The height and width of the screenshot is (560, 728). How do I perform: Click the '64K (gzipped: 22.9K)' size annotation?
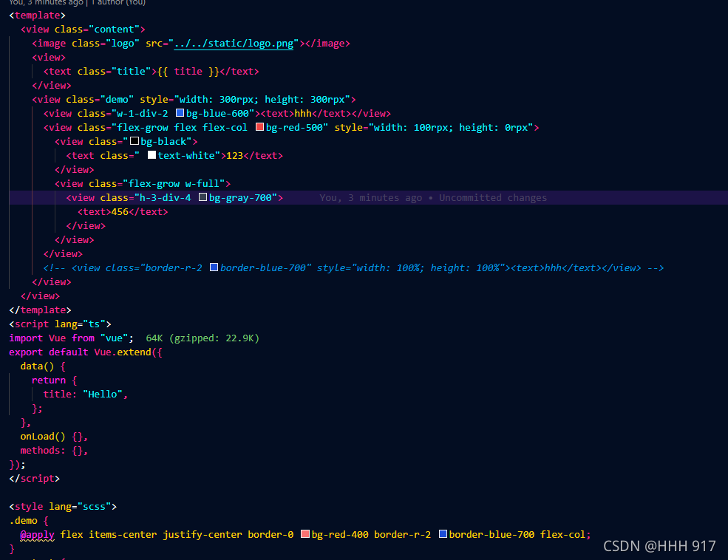tap(204, 338)
